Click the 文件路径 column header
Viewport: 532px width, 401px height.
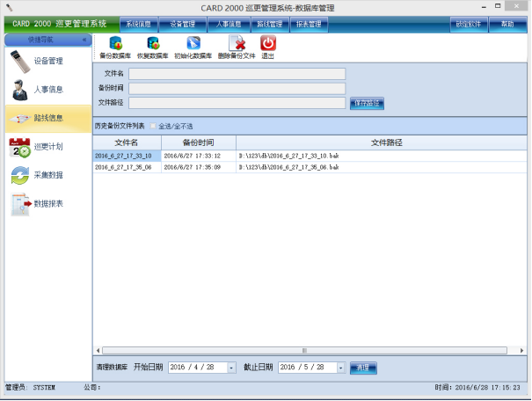[382, 142]
